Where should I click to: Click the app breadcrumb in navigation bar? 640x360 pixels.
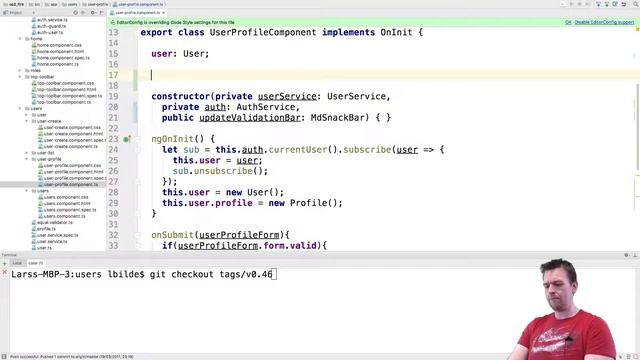(x=51, y=4)
